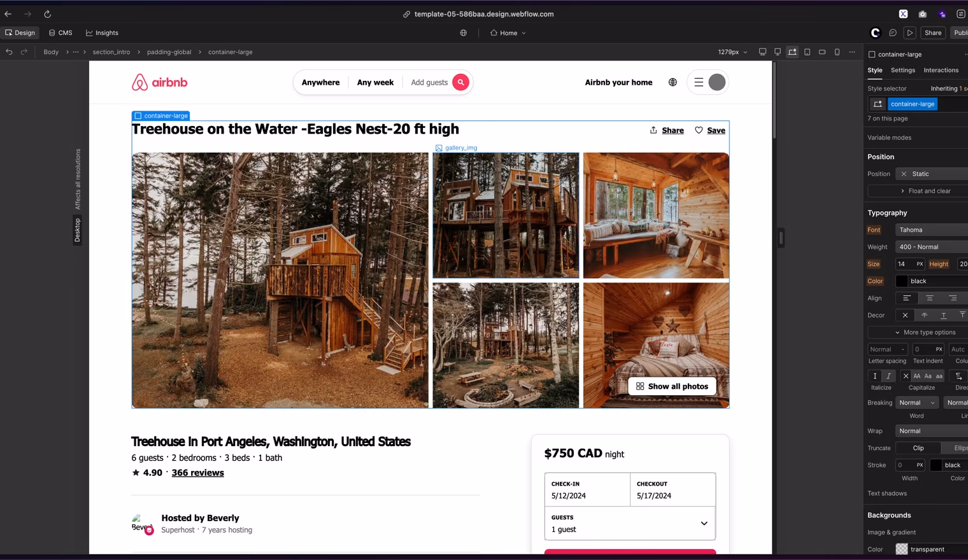Open the 366 reviews link
968x560 pixels.
[197, 473]
